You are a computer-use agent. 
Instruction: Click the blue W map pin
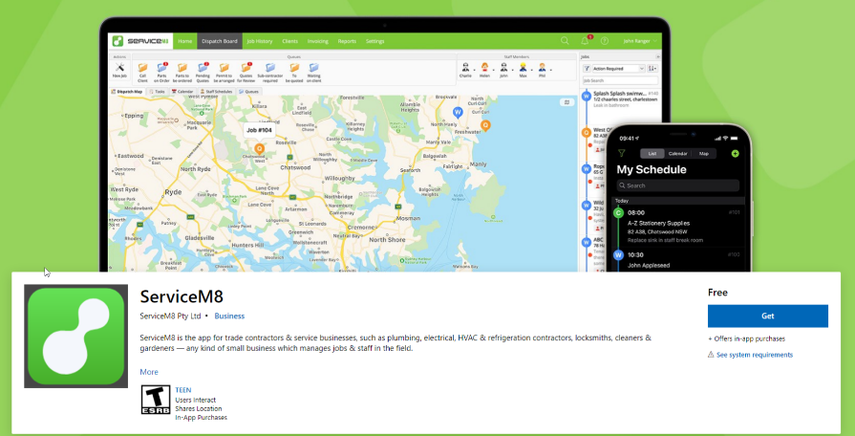pyautogui.click(x=458, y=112)
